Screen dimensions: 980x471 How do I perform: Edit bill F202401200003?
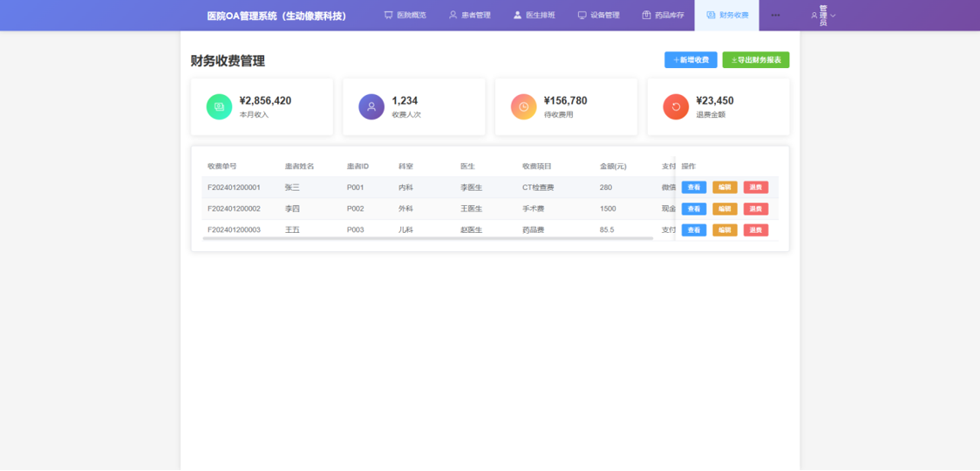coord(725,229)
